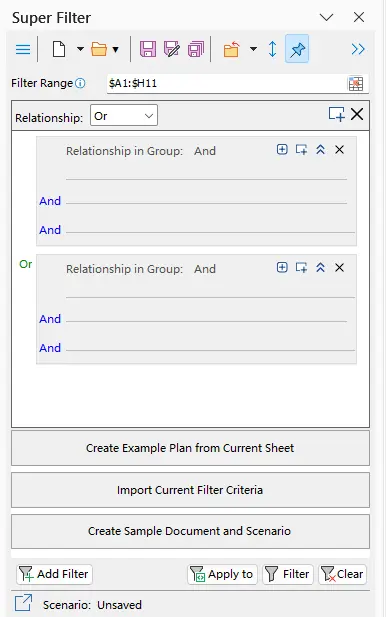
Task: Expand toolbar with double chevron icon
Action: pos(358,49)
